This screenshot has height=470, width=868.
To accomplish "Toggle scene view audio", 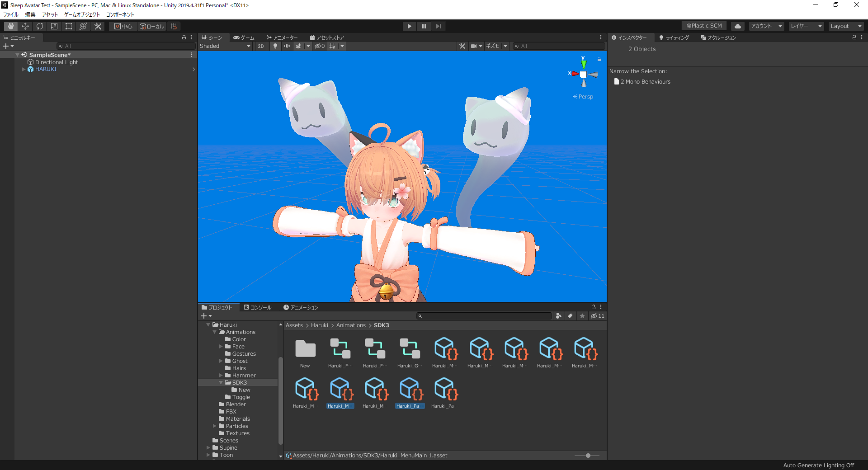I will pos(287,46).
